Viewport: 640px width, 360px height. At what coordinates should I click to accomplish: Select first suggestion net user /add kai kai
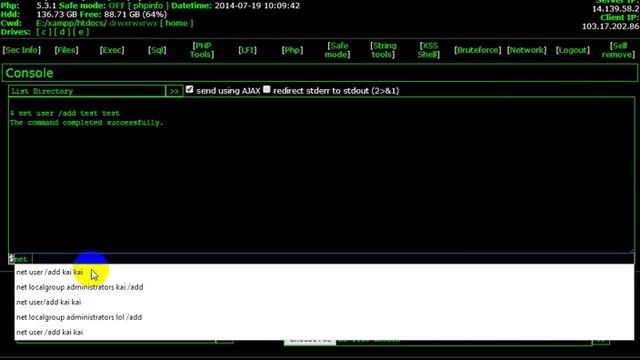(49, 272)
